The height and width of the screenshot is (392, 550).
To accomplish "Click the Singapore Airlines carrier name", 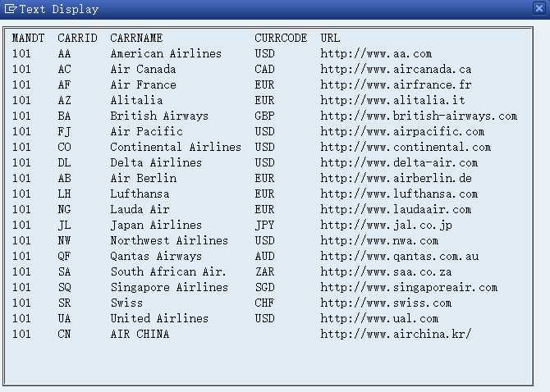I will click(169, 287).
